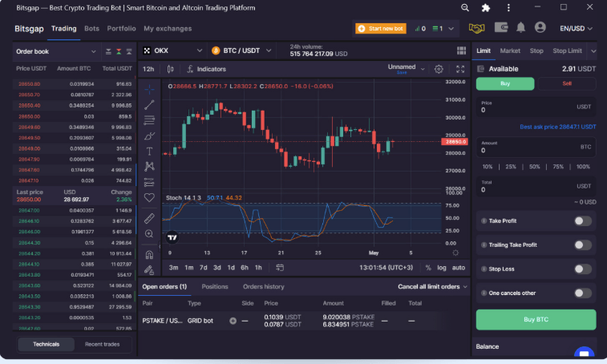
Task: Select the Sell side button
Action: [567, 83]
